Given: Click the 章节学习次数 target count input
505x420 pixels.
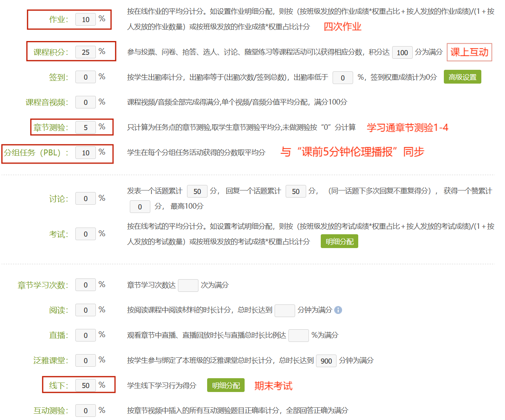Looking at the screenshot, I should (188, 285).
